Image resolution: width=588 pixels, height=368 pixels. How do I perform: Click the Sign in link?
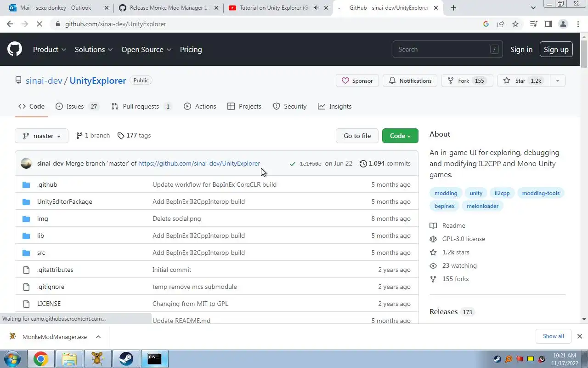[521, 49]
